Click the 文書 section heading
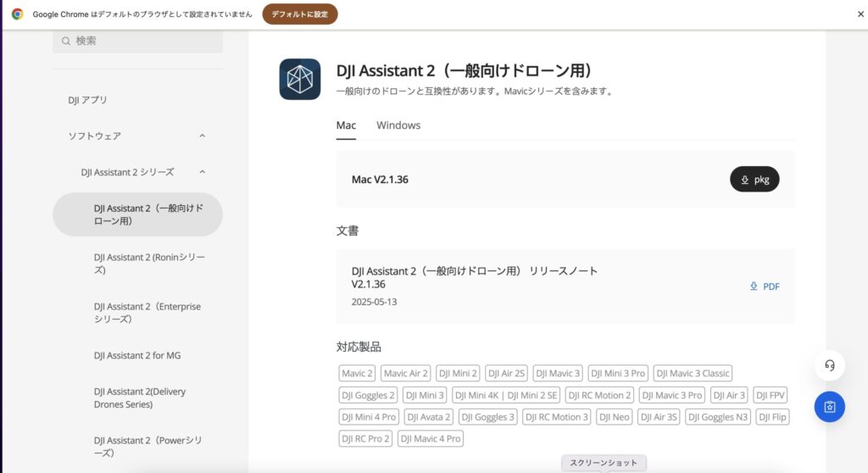Screen dimensions: 868x473 pyautogui.click(x=347, y=231)
